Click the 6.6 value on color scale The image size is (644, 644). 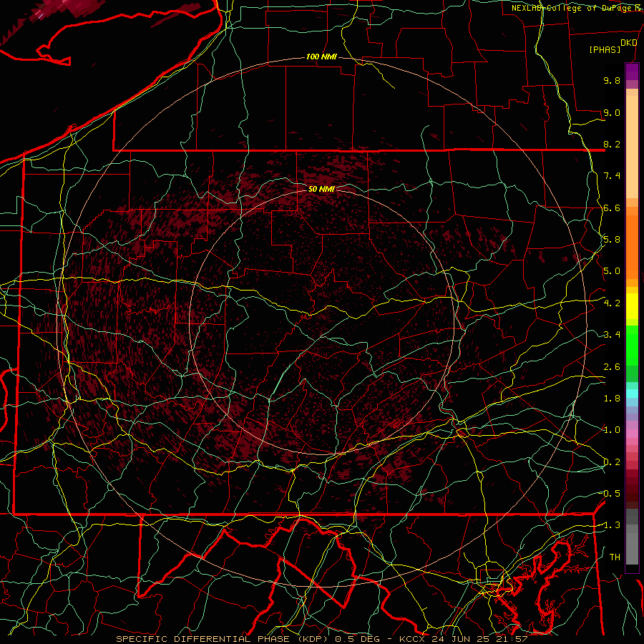pyautogui.click(x=612, y=208)
